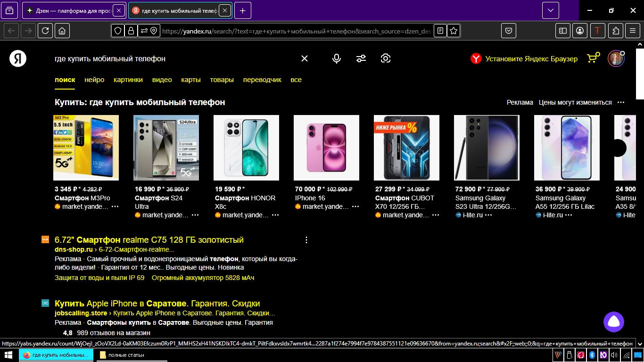Screen dimensions: 644x362
Task: Open 'Купить Apple iPhone в Саратове' result
Action: click(x=157, y=304)
